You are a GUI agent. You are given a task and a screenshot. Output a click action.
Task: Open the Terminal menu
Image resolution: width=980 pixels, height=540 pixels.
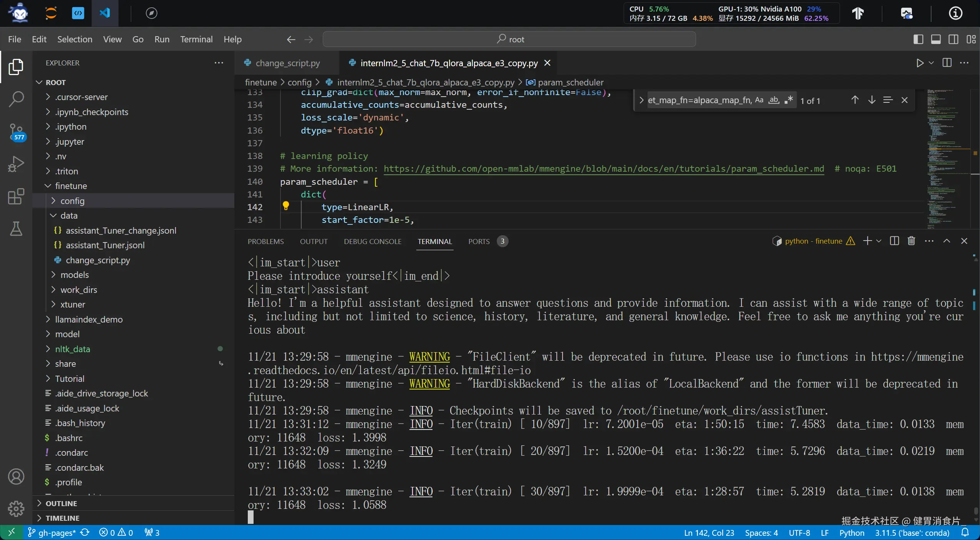tap(196, 39)
